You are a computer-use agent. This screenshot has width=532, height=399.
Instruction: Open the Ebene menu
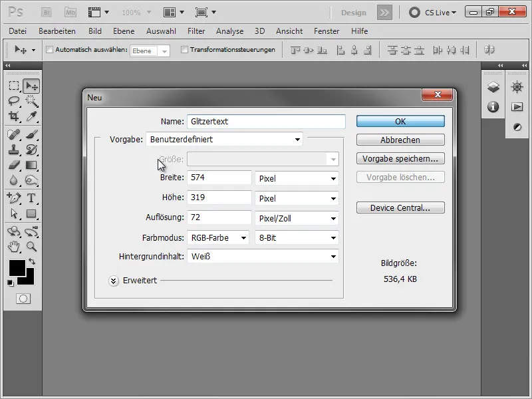pyautogui.click(x=124, y=31)
